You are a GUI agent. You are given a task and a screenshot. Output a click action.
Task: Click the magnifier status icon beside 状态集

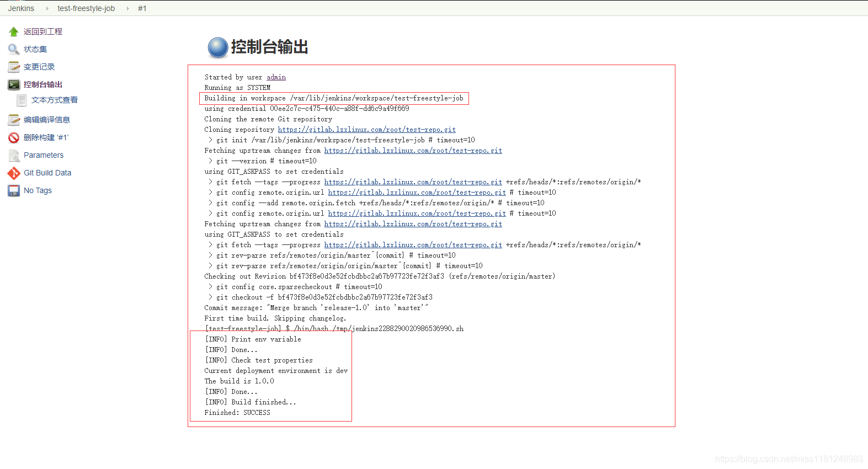(14, 49)
